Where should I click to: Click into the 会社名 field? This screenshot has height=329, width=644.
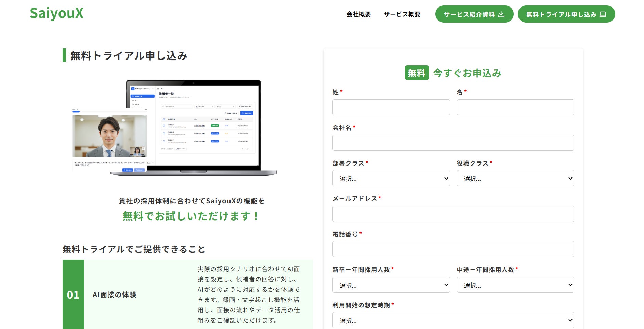[x=453, y=143]
